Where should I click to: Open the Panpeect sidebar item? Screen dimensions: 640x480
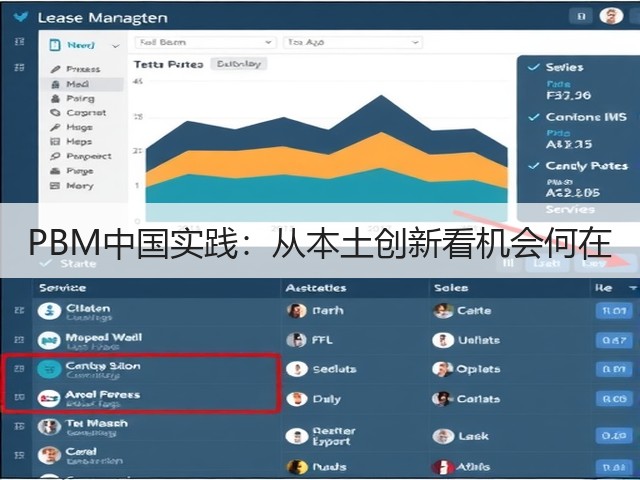coord(89,156)
